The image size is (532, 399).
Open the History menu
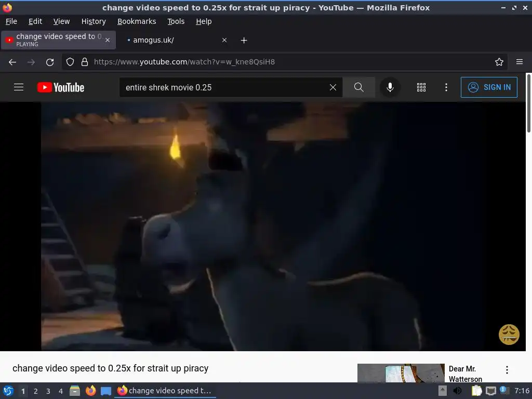click(x=94, y=21)
